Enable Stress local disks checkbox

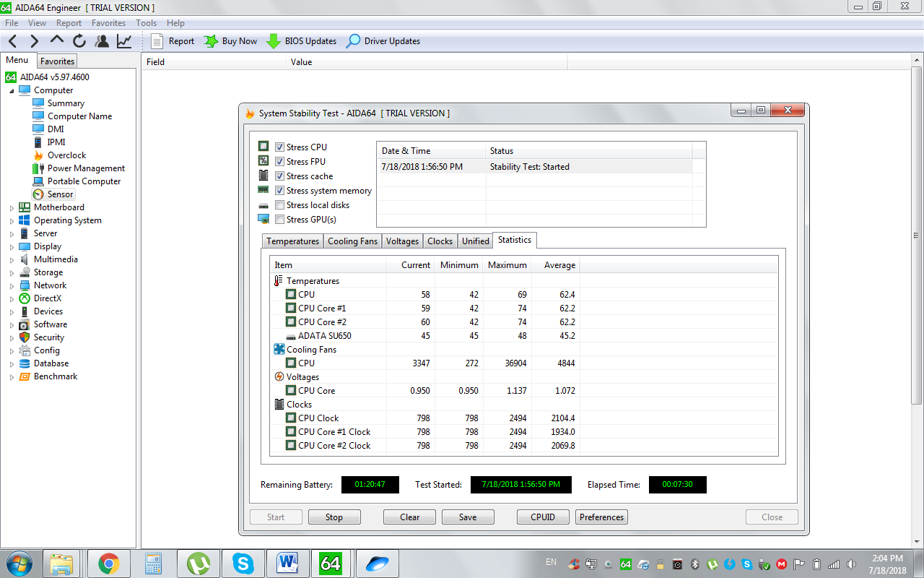tap(279, 205)
